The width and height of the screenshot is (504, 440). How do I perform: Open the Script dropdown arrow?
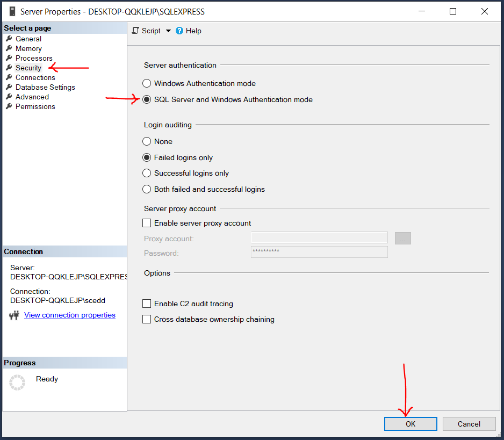168,31
